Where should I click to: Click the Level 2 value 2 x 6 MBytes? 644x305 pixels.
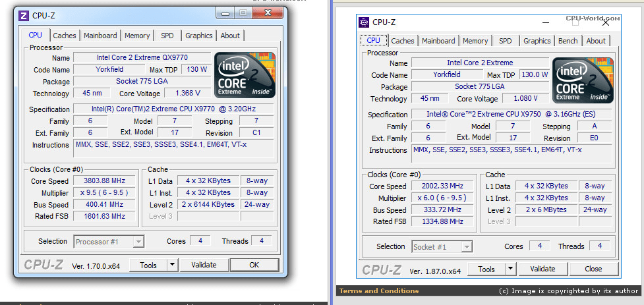[x=546, y=209]
